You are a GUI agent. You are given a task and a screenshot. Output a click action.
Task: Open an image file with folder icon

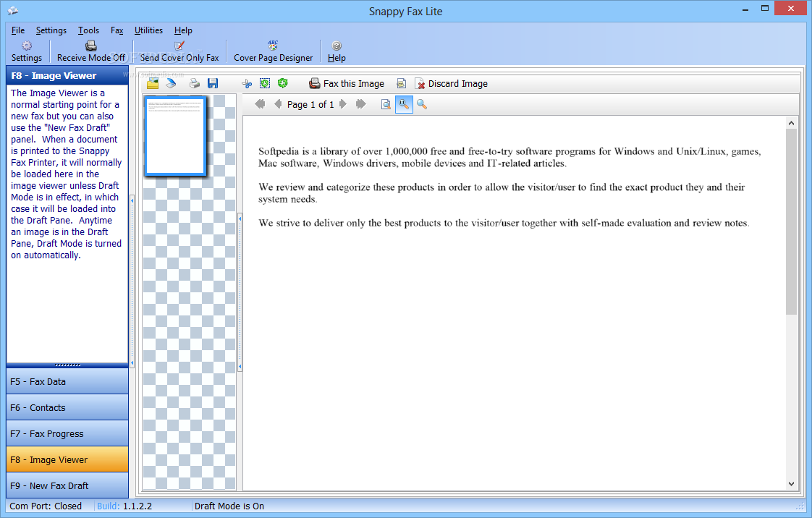pyautogui.click(x=153, y=83)
